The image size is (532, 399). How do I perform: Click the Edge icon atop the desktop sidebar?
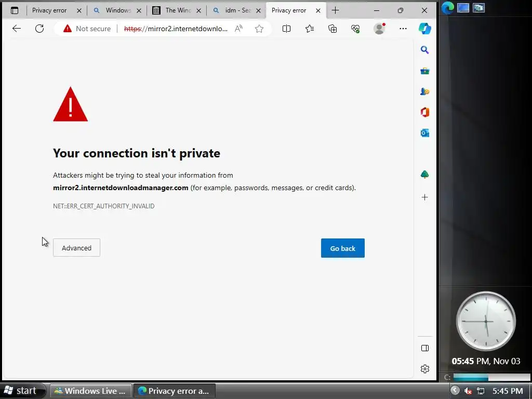(x=447, y=8)
